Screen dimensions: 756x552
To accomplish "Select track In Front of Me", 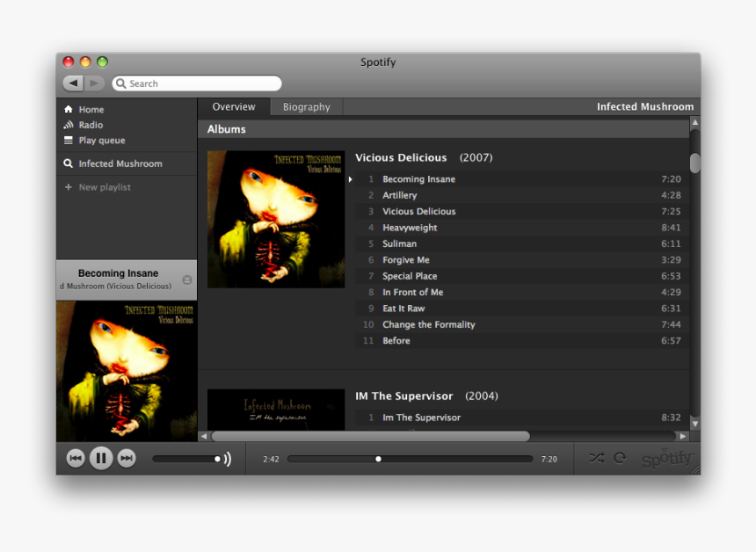I will click(521, 292).
